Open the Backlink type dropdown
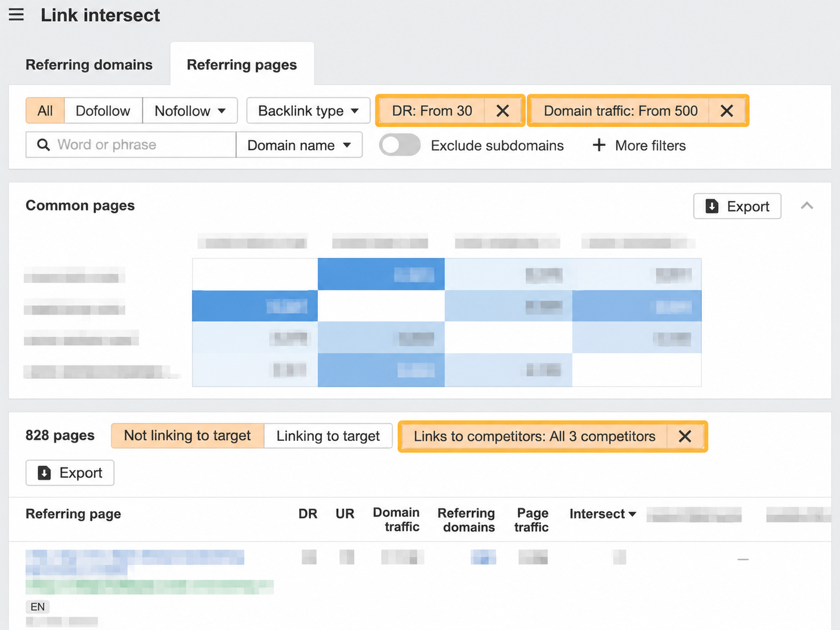The image size is (840, 630). (308, 110)
